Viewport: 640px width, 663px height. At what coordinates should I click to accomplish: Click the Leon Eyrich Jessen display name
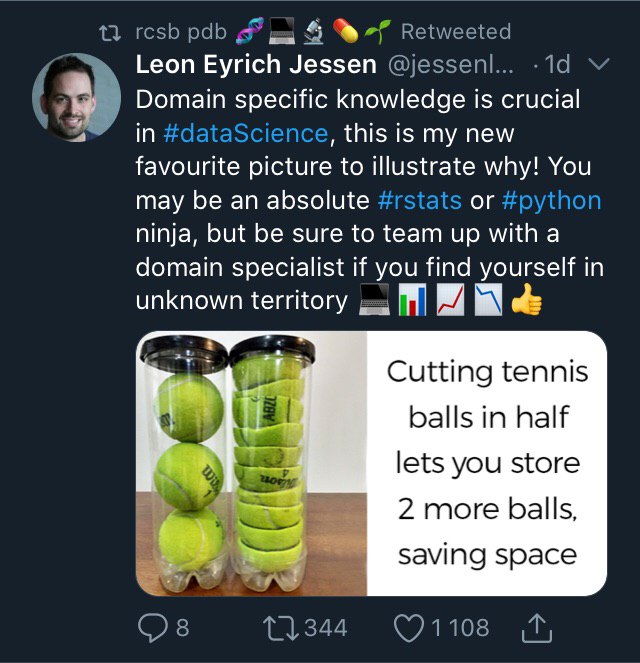257,65
